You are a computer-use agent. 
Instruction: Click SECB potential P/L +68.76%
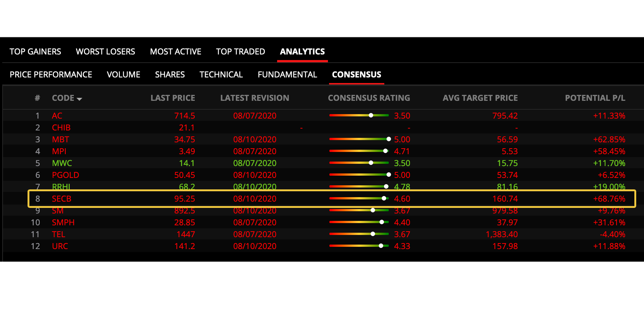(x=609, y=199)
